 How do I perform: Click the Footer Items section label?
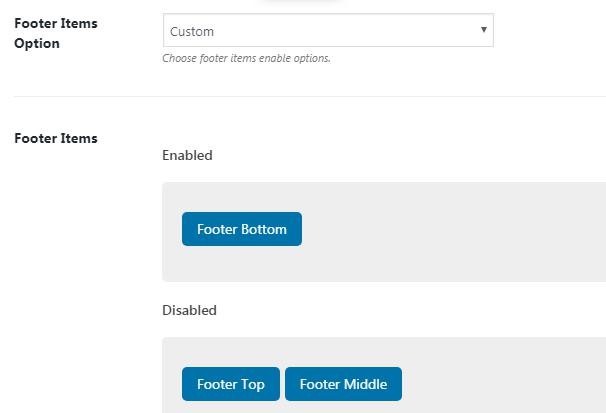click(x=56, y=138)
